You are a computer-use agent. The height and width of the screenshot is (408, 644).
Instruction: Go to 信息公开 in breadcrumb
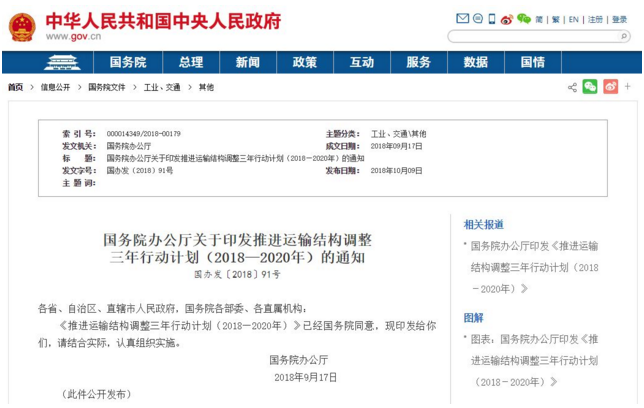click(x=55, y=87)
